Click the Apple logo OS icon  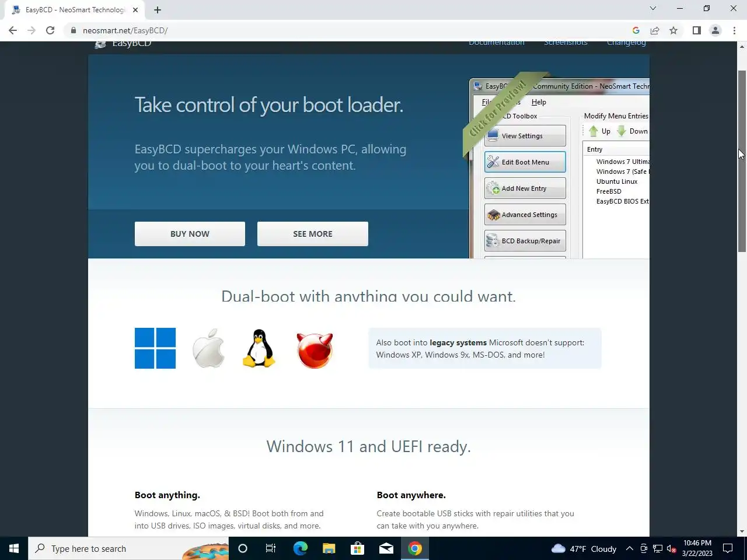pos(209,348)
